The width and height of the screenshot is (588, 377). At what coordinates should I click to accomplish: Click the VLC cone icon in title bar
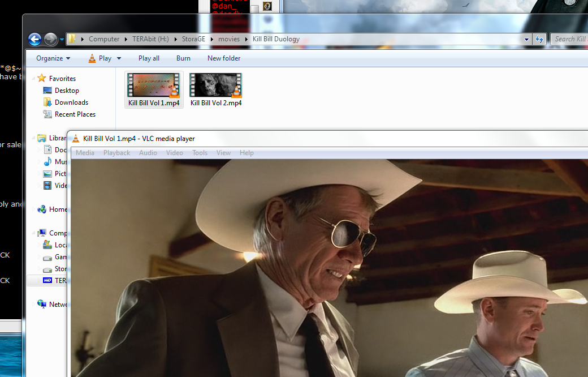coord(76,139)
